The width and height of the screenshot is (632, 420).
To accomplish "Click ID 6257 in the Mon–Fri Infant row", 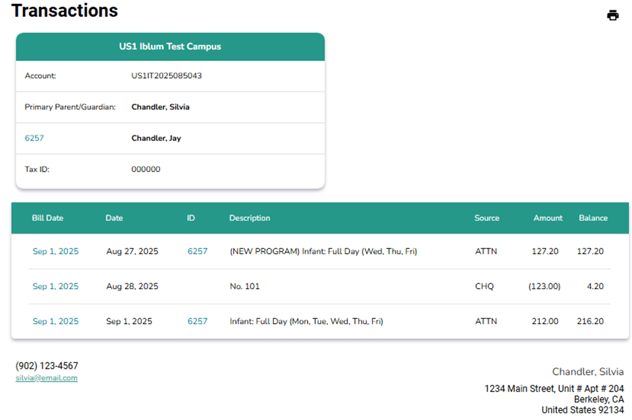I will tap(197, 322).
